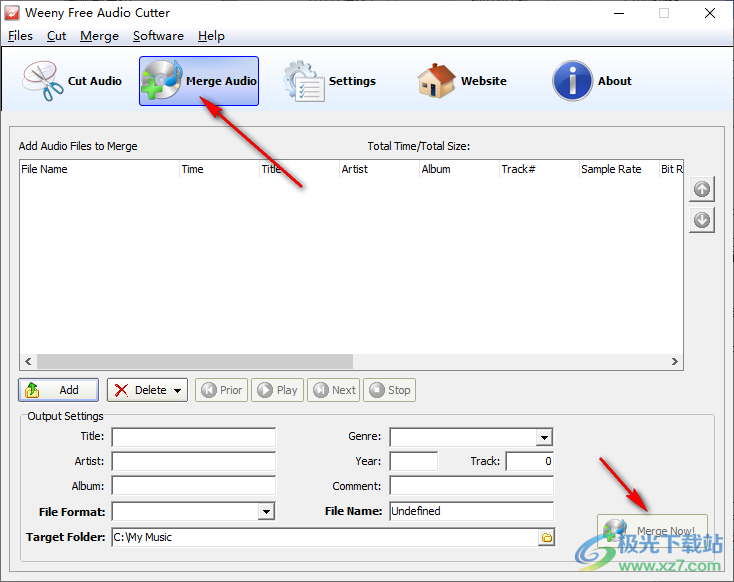Open the Software menu

158,36
